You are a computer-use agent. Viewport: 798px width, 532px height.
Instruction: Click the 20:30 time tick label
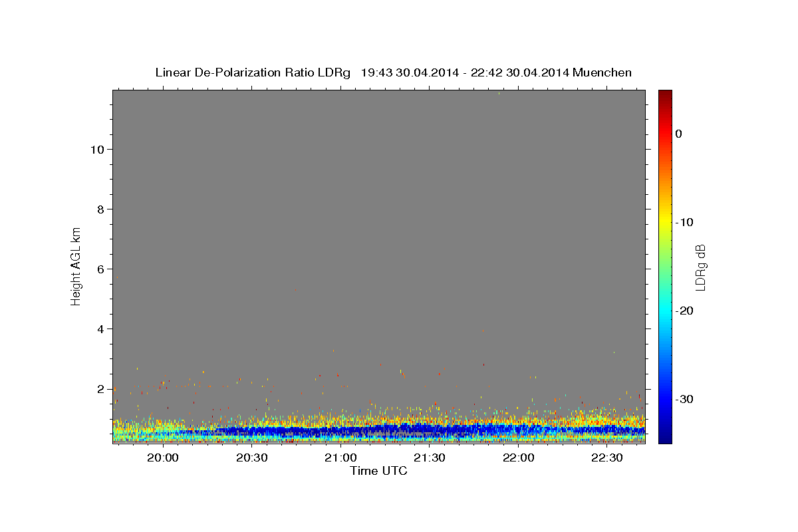pyautogui.click(x=252, y=458)
